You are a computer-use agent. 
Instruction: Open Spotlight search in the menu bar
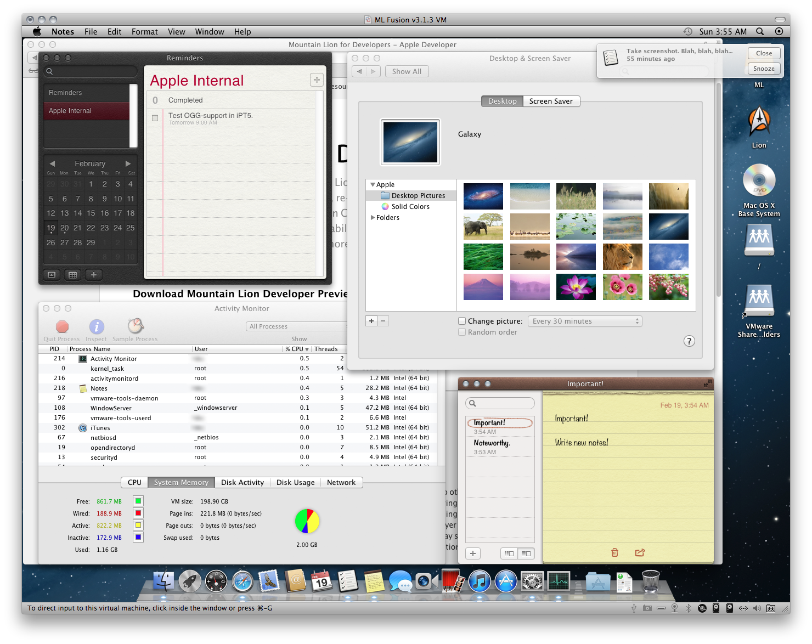click(x=760, y=31)
